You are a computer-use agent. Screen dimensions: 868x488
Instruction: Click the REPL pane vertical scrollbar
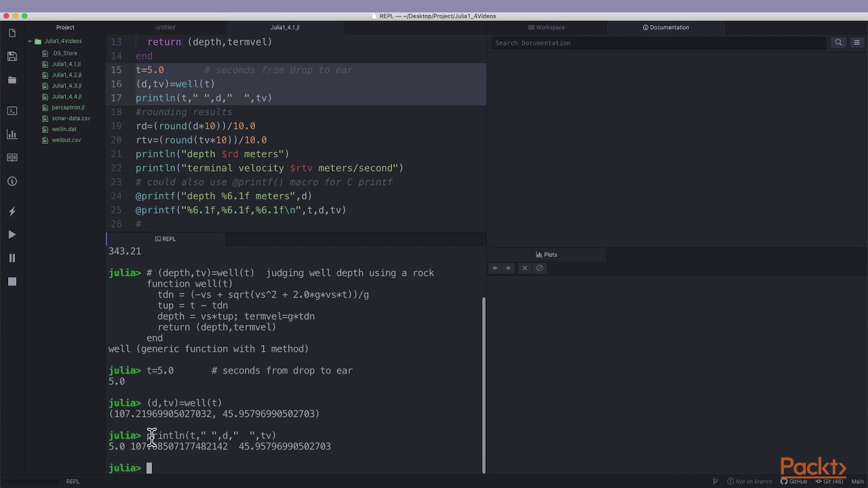tap(484, 385)
